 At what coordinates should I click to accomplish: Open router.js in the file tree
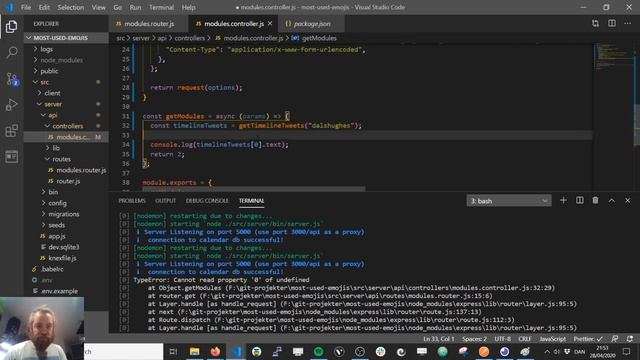click(x=68, y=181)
